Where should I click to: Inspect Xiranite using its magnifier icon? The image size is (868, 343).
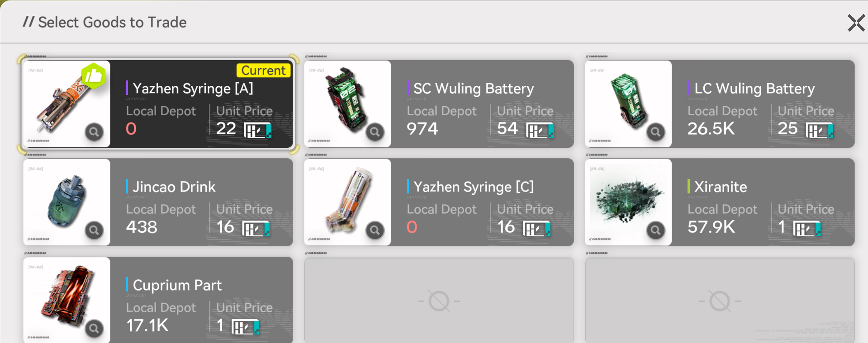tap(656, 230)
